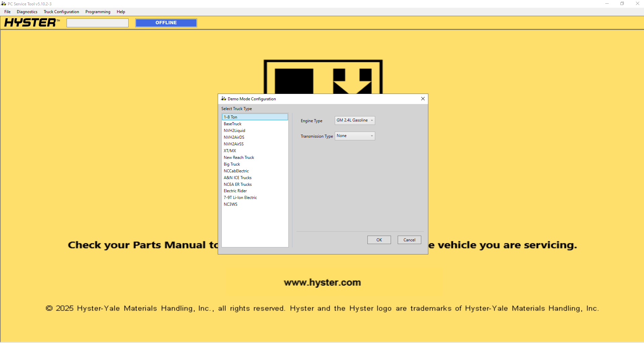Select BaseTruck in the truck list
The width and height of the screenshot is (644, 343).
[255, 124]
